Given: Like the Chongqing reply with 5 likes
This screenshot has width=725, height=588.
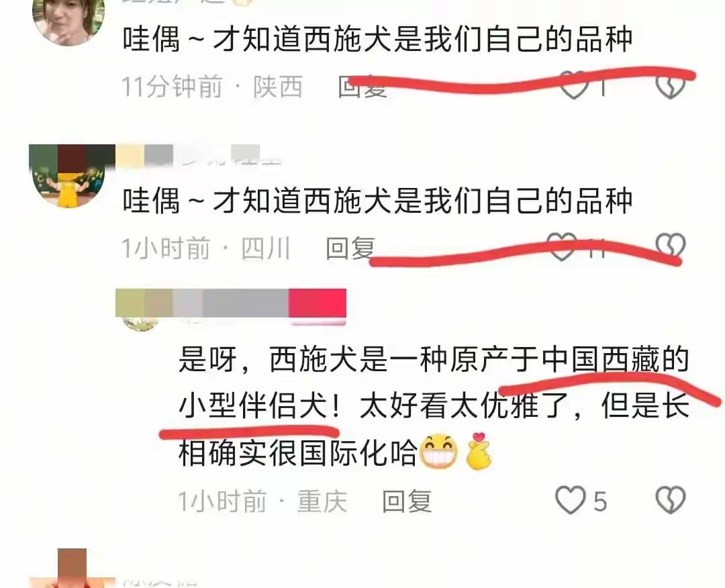Looking at the screenshot, I should coord(570,500).
